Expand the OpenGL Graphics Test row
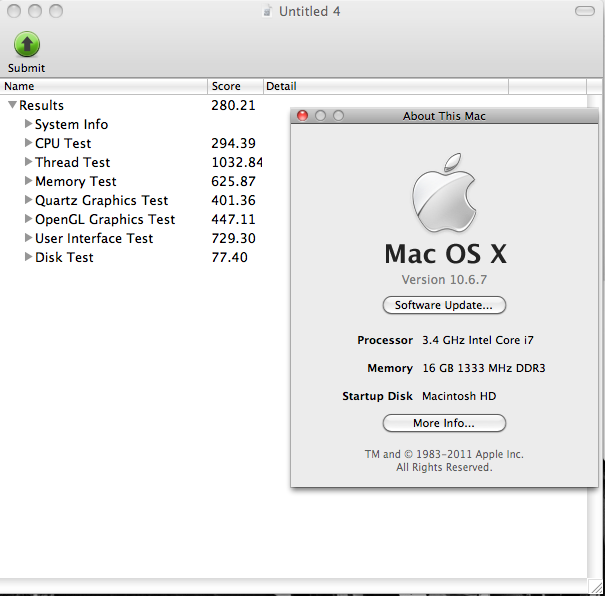Image resolution: width=605 pixels, height=596 pixels. [28, 219]
